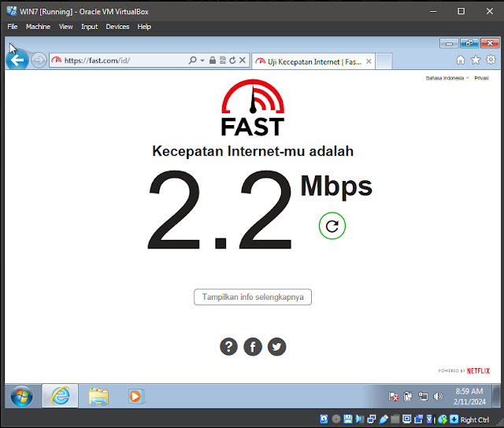Screen dimensions: 504x428
Task: Restart the speed test with reload button
Action: [332, 226]
